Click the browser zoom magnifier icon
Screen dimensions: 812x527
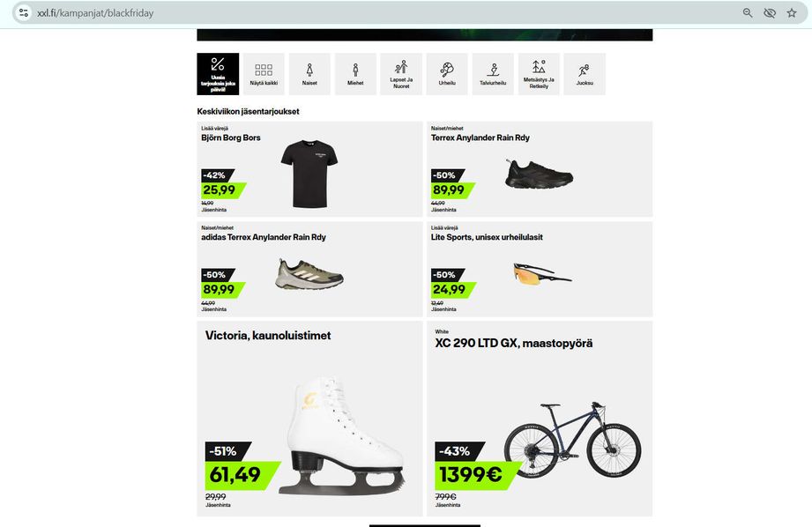[748, 13]
